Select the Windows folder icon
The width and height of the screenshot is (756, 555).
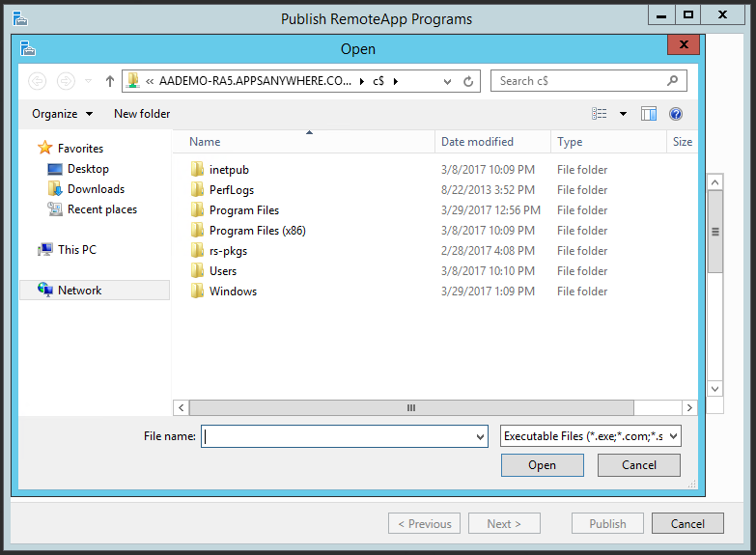click(197, 291)
